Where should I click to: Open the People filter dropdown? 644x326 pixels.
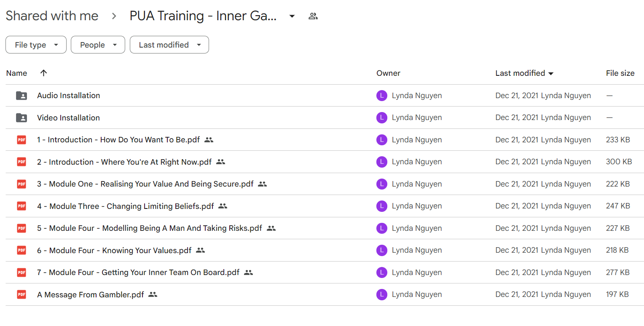(x=98, y=45)
